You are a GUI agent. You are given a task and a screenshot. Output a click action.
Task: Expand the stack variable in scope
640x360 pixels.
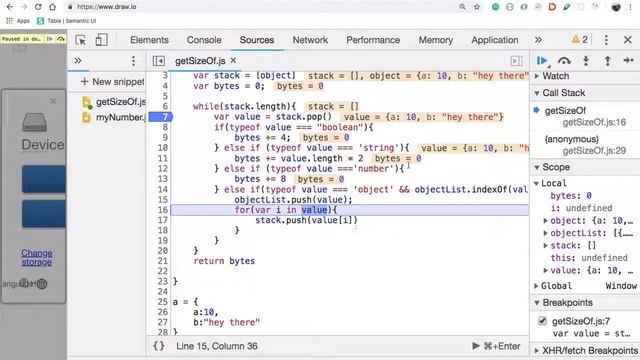tap(546, 246)
